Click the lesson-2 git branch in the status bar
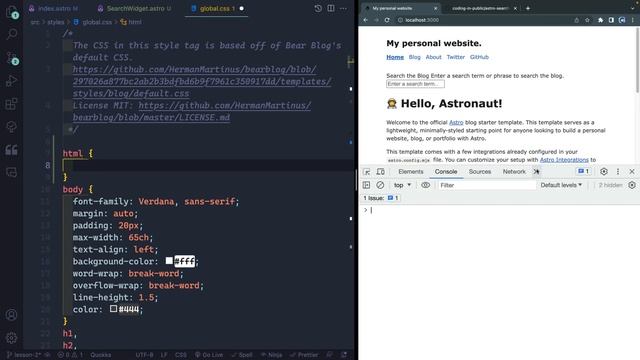 pyautogui.click(x=24, y=355)
